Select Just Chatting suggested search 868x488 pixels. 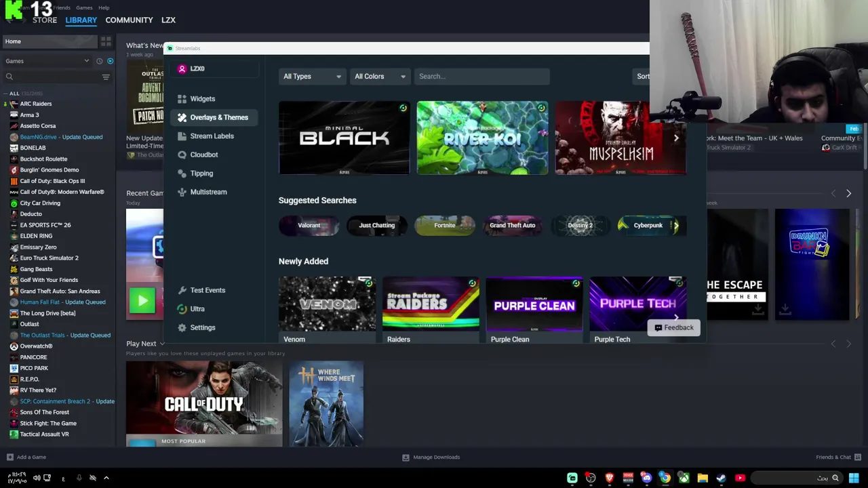[x=376, y=225]
